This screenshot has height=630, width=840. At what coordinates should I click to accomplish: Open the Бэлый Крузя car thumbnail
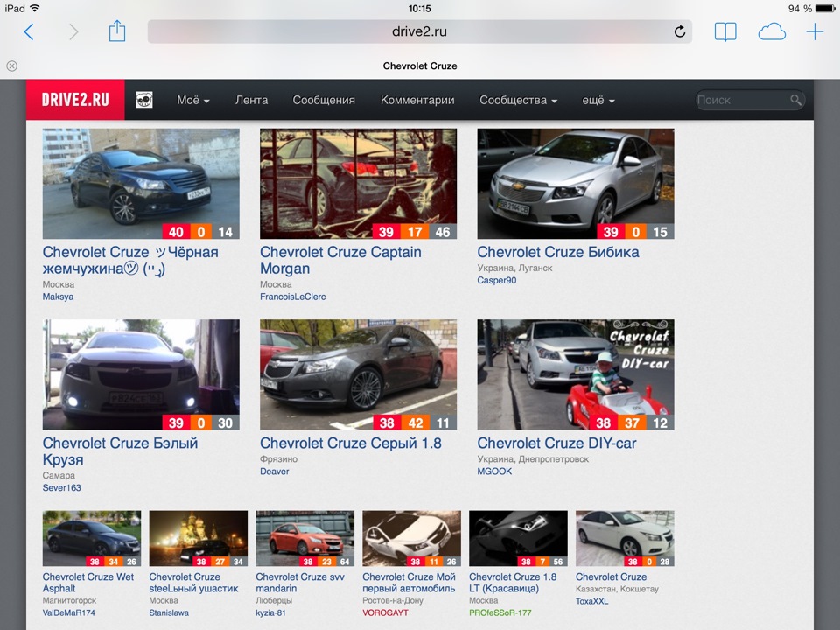point(141,374)
